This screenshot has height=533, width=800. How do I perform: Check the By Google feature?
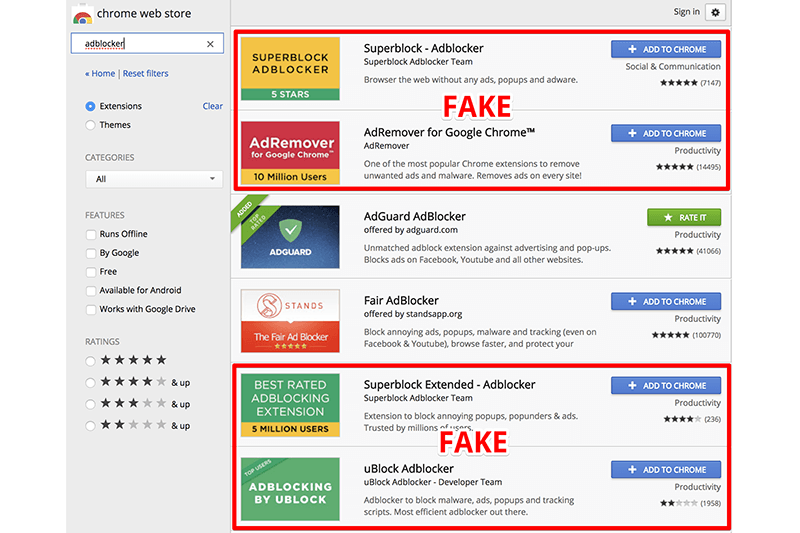(x=91, y=253)
